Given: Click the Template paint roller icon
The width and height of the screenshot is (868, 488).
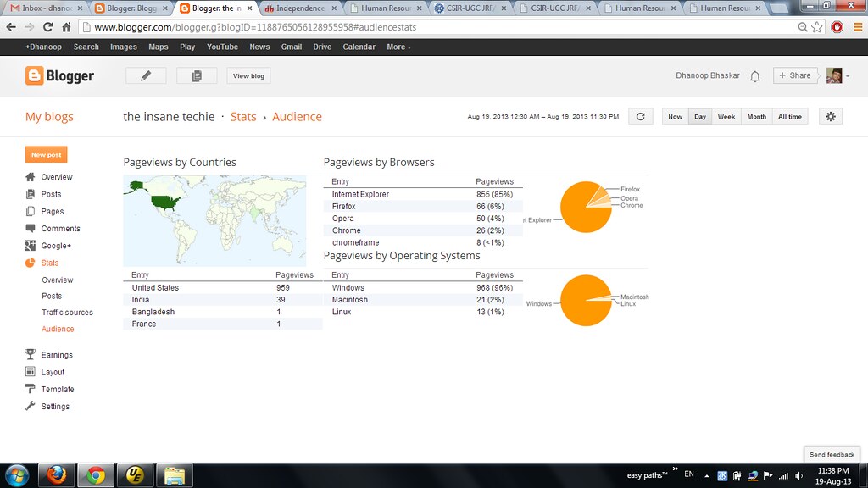Looking at the screenshot, I should [31, 389].
